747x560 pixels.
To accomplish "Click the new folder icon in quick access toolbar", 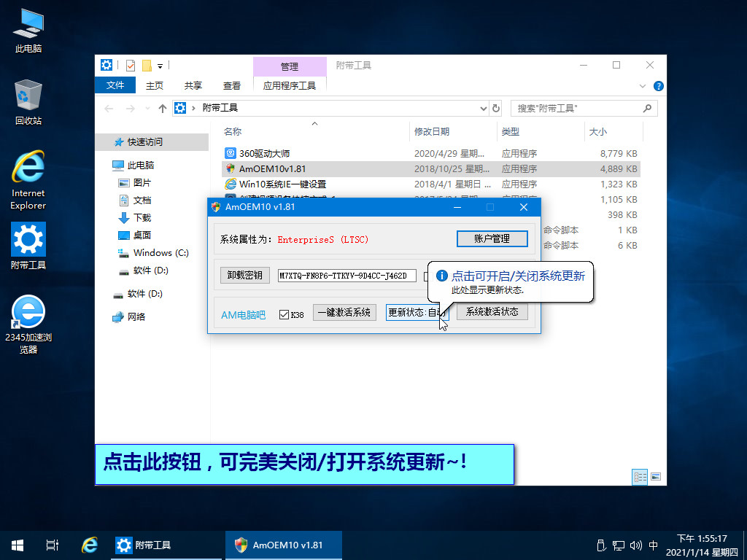I will tap(147, 65).
